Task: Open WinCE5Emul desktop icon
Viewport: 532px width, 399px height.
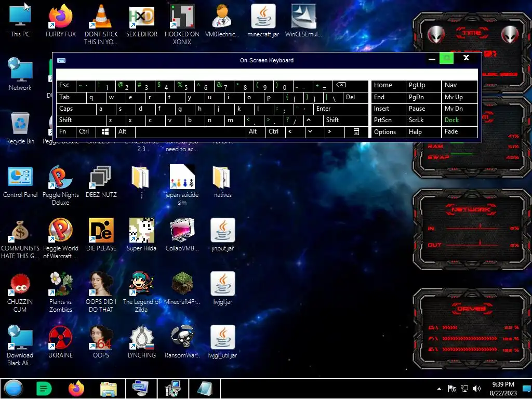Action: (x=303, y=20)
